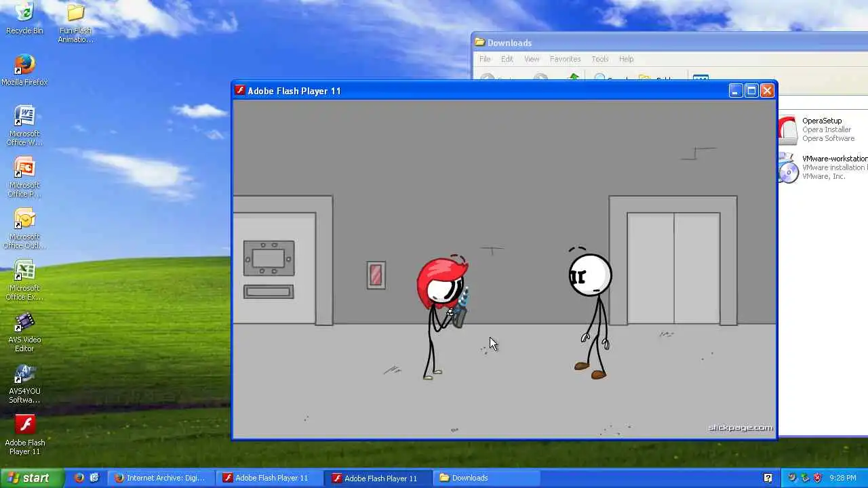Click the red shield security tray icon
868x488 pixels.
(x=818, y=478)
